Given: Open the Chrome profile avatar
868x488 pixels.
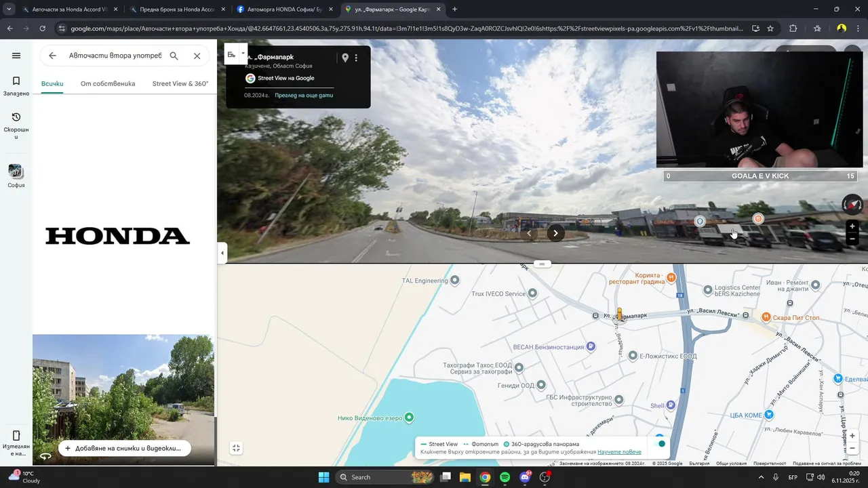Looking at the screenshot, I should click(842, 28).
